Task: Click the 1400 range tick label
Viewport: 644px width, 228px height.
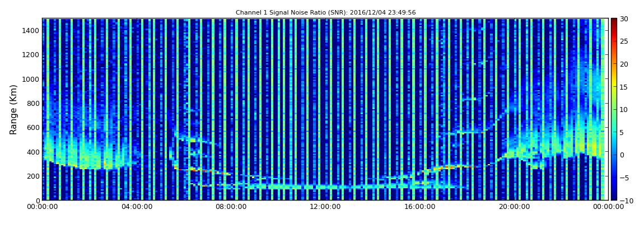Action: [x=31, y=31]
